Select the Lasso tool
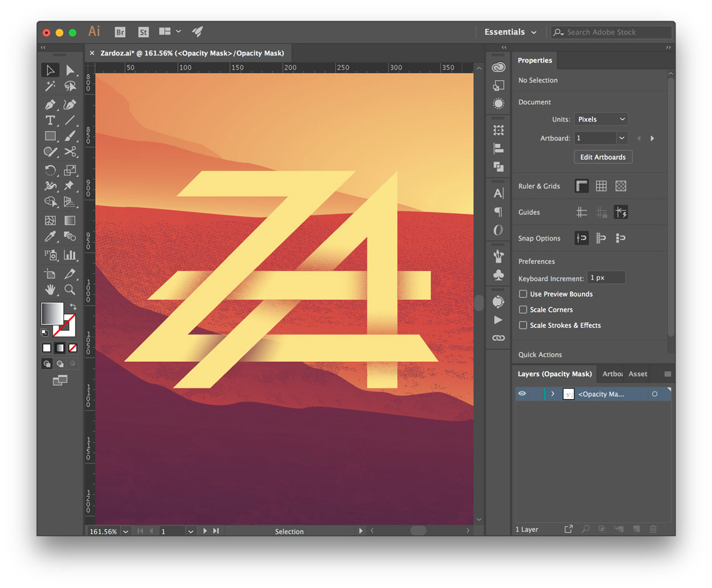This screenshot has width=712, height=588. tap(70, 86)
